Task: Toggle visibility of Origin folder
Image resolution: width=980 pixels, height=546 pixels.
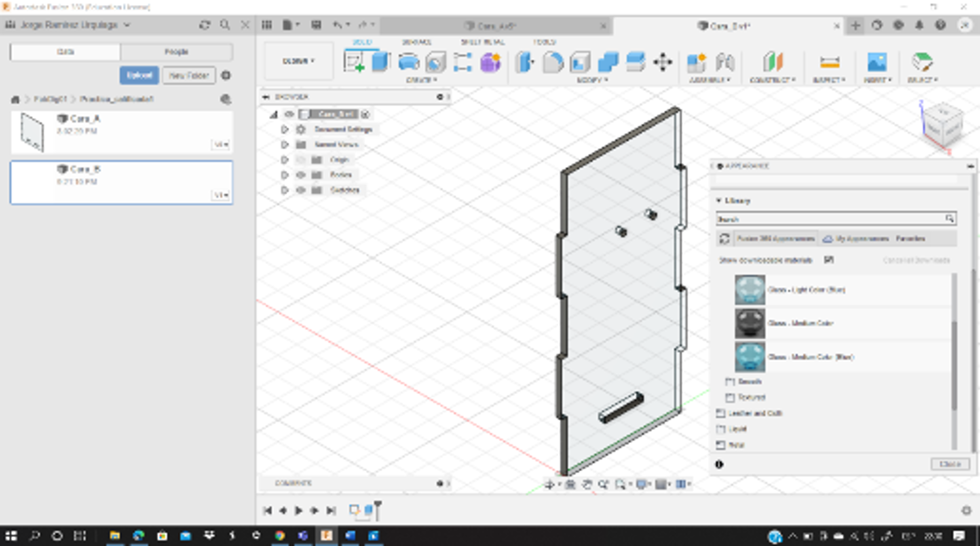Action: [x=301, y=159]
